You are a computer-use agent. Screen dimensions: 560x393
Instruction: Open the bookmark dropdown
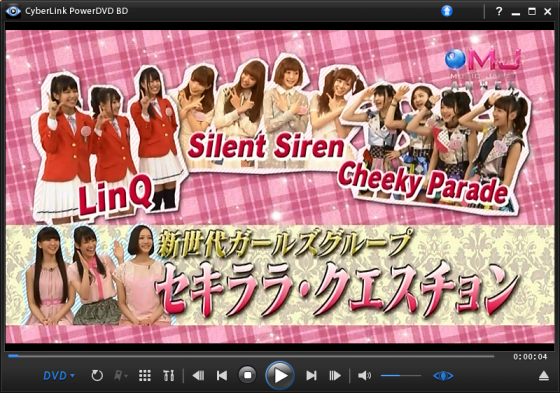point(120,375)
